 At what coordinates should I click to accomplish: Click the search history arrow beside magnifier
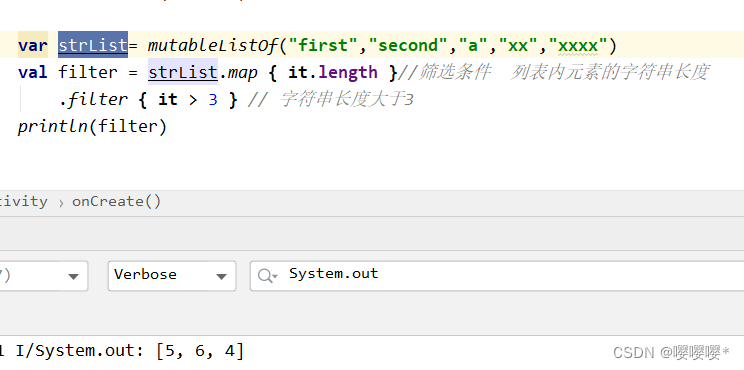275,277
